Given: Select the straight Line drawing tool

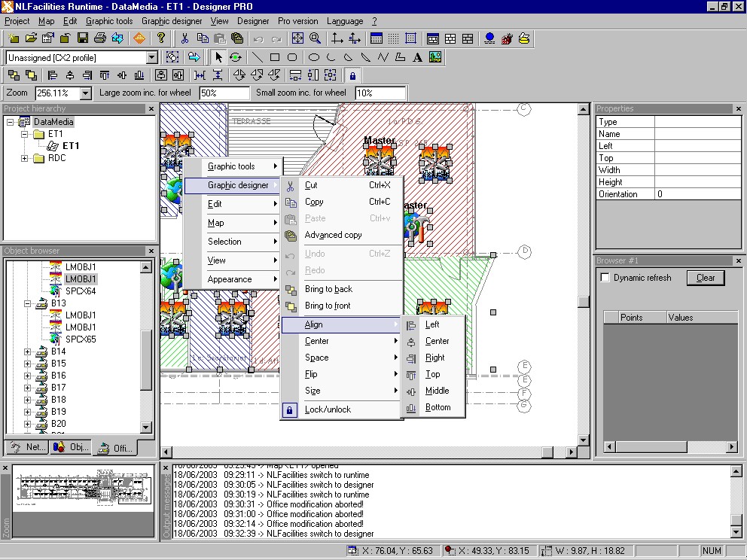Looking at the screenshot, I should tap(257, 57).
